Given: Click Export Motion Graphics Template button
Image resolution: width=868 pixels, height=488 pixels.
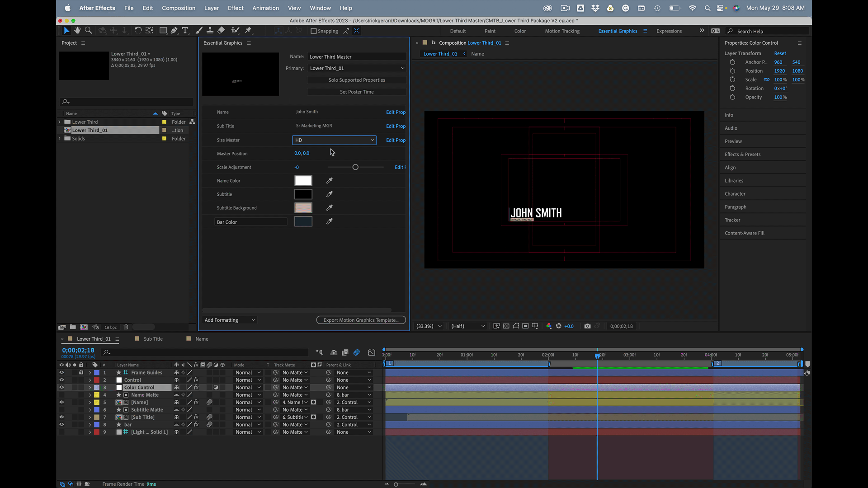Looking at the screenshot, I should [x=361, y=320].
